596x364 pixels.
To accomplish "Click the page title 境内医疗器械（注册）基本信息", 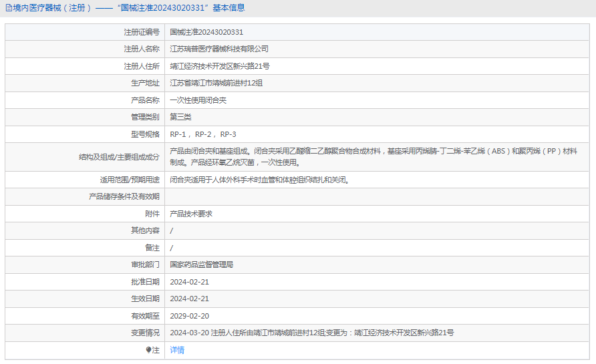I will [129, 8].
